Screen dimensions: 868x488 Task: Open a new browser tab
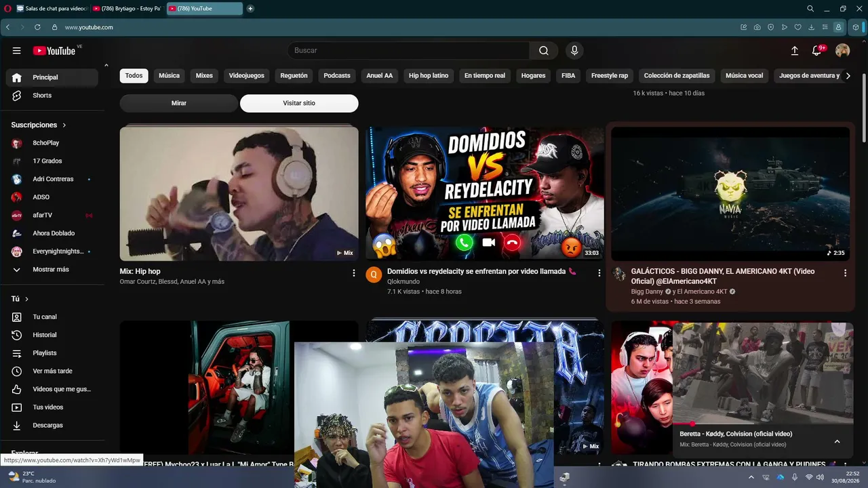[250, 9]
